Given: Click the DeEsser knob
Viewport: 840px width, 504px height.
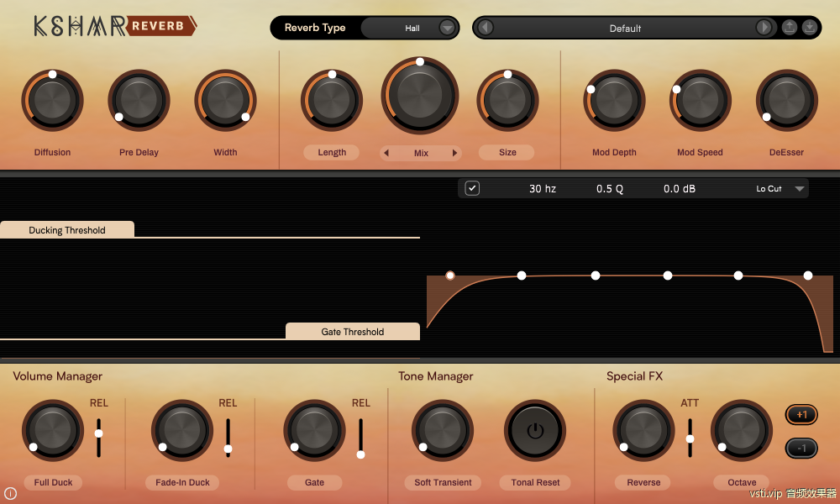Looking at the screenshot, I should pos(787,100).
